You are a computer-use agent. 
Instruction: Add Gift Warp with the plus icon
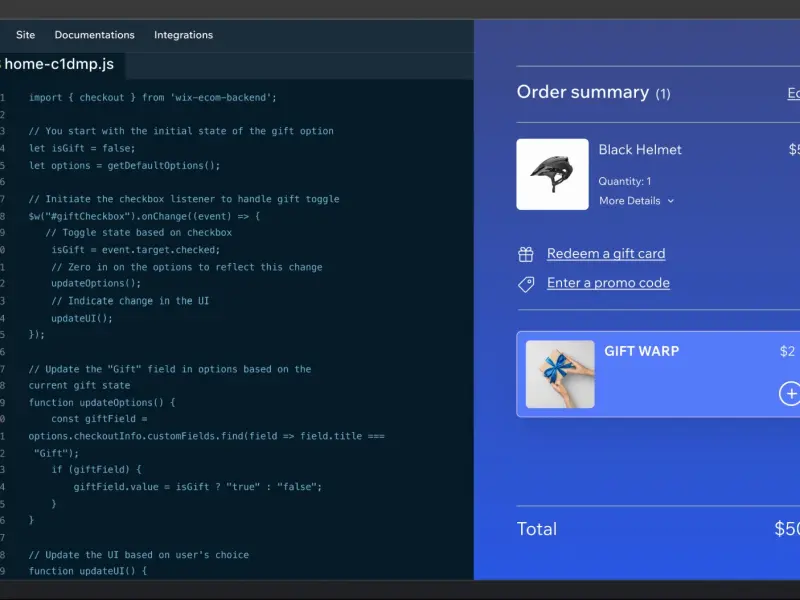[x=790, y=393]
